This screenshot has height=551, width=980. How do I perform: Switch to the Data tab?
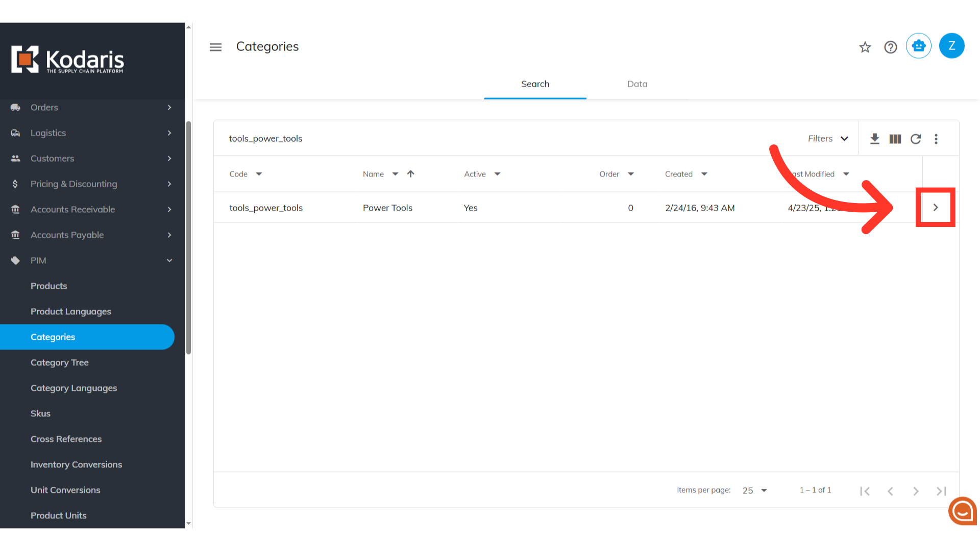tap(637, 84)
